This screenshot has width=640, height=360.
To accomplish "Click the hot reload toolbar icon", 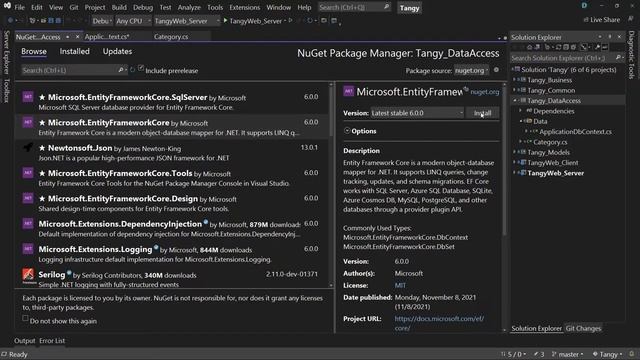I will pyautogui.click(x=310, y=20).
